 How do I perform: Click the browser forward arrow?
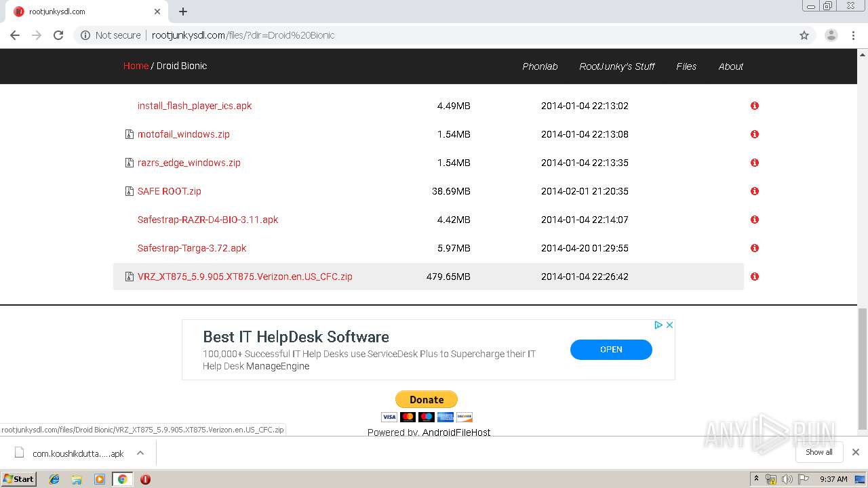[x=37, y=35]
